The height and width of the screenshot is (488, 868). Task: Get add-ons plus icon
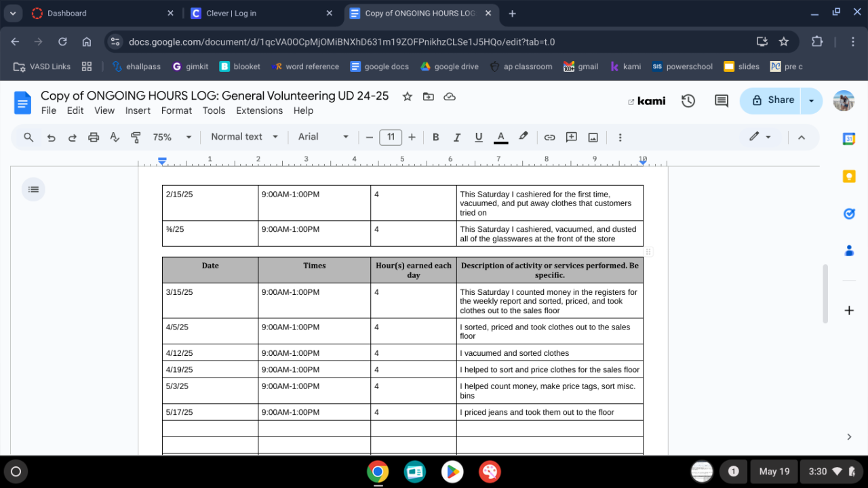click(848, 310)
